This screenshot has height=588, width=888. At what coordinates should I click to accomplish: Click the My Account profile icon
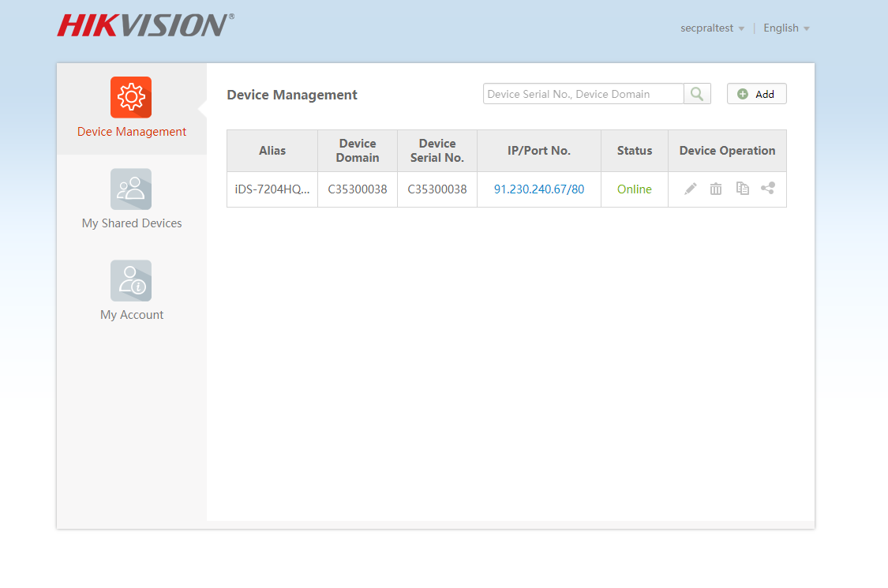(x=131, y=280)
